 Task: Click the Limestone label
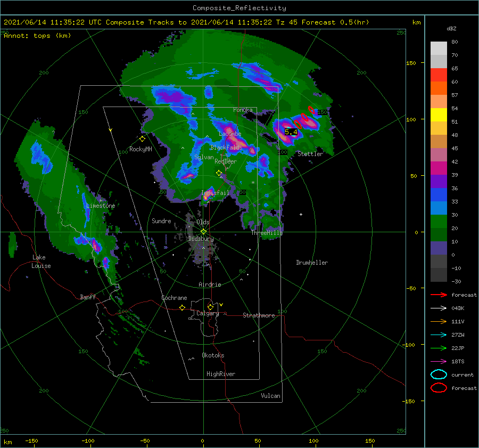(x=101, y=206)
